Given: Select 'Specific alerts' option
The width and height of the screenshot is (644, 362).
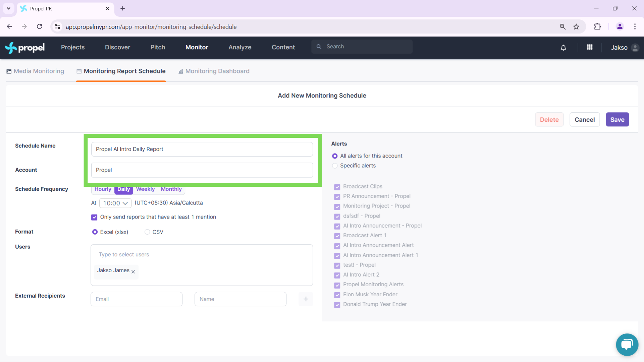Looking at the screenshot, I should 335,166.
